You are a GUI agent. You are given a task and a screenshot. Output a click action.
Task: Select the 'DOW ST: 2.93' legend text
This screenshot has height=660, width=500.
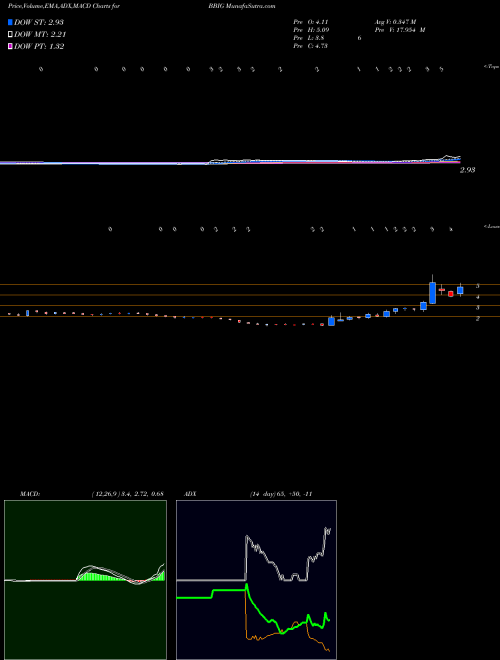(x=39, y=22)
